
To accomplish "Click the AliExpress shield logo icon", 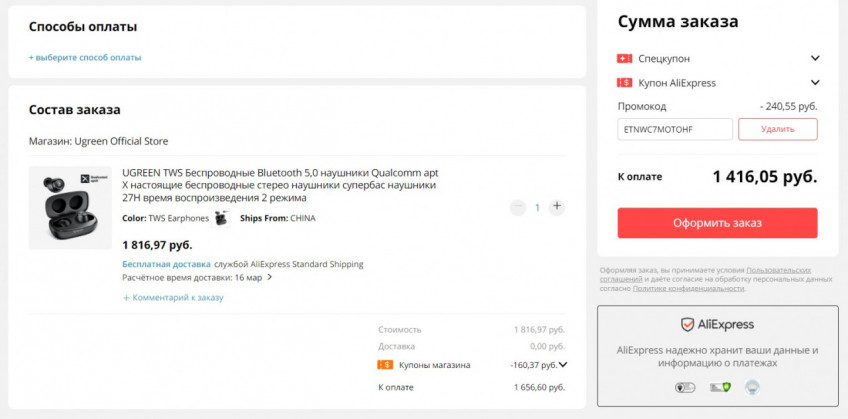I will click(687, 325).
